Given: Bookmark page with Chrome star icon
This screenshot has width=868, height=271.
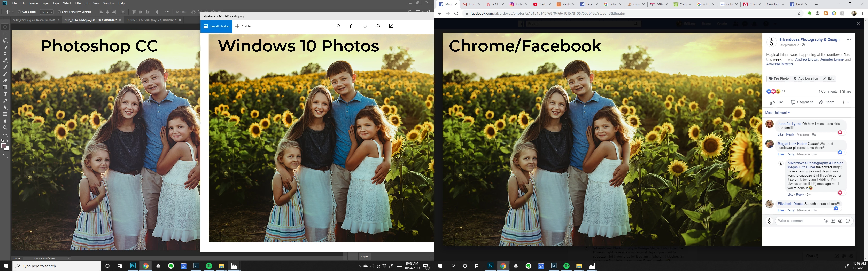Looking at the screenshot, I should coord(799,13).
